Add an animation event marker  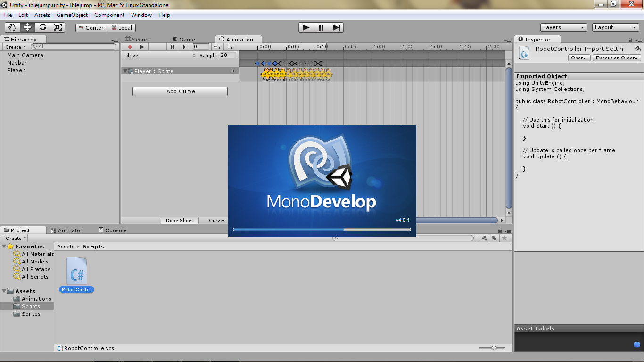point(229,47)
